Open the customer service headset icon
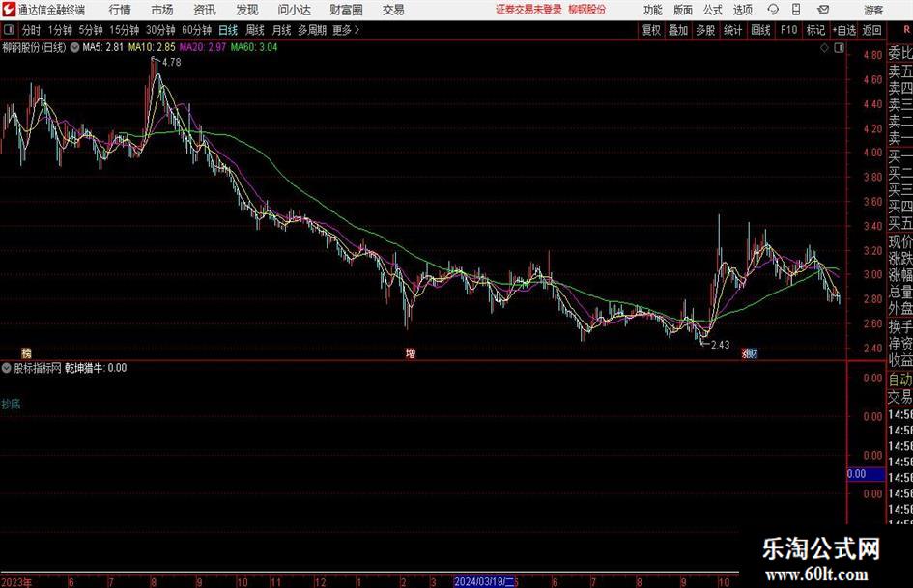The width and height of the screenshot is (913, 588). pyautogui.click(x=773, y=10)
